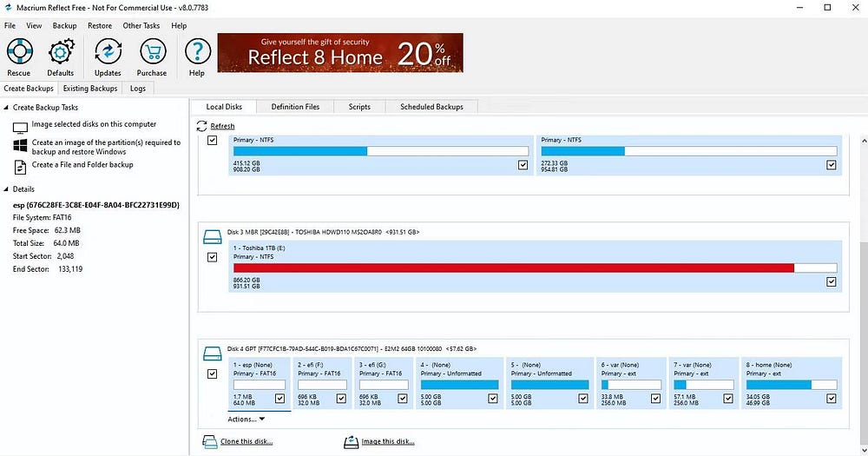The image size is (868, 456).
Task: Open the Purchase cart icon
Action: (x=152, y=52)
